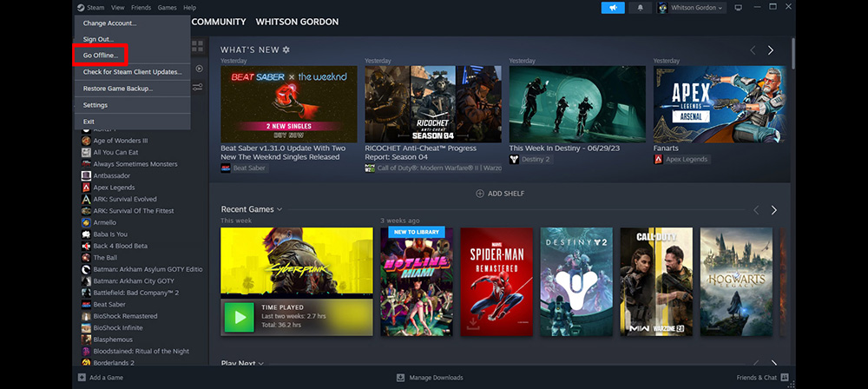Click Whitson Gordon's profile avatar

[662, 8]
